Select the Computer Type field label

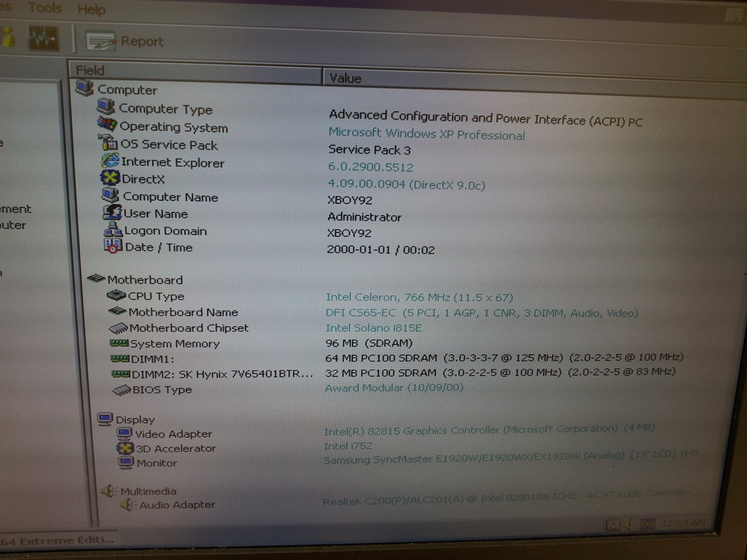tap(165, 109)
